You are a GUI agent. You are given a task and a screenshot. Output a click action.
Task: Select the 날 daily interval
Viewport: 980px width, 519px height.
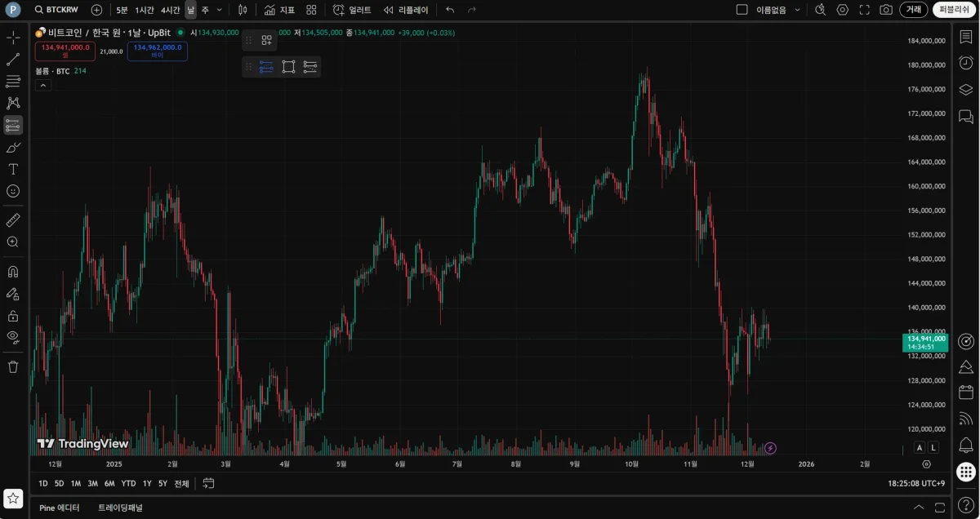coord(190,10)
